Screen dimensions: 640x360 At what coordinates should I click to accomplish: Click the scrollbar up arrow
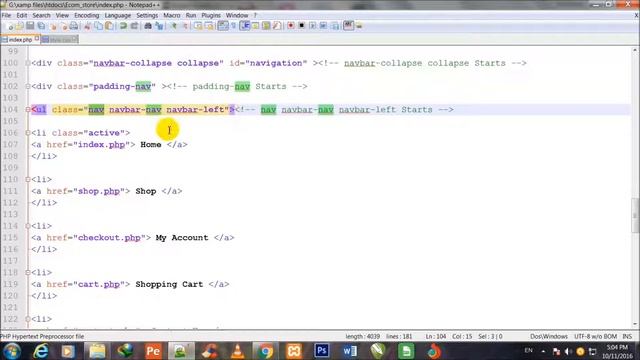click(635, 50)
